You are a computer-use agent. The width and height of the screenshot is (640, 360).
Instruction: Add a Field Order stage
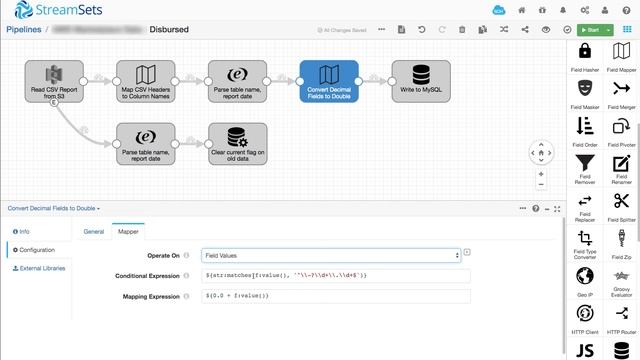585,132
